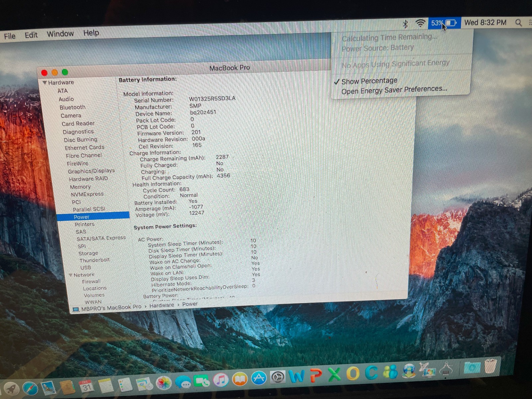Open the yellow Notes app in dock

[106, 385]
